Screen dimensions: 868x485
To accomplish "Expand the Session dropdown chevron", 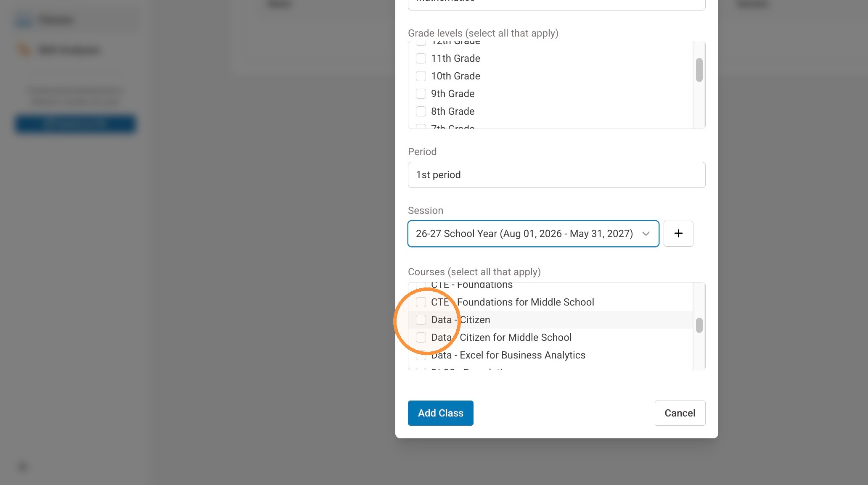I will [x=646, y=234].
